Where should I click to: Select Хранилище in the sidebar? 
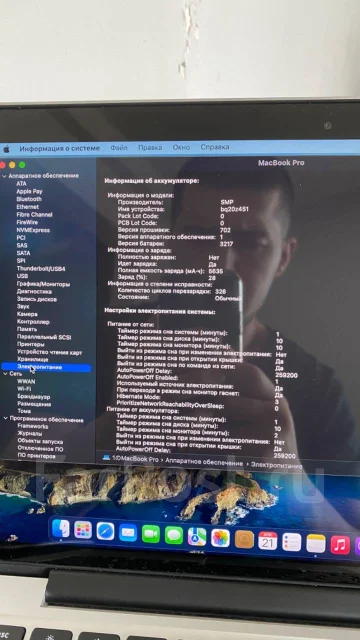[33, 360]
